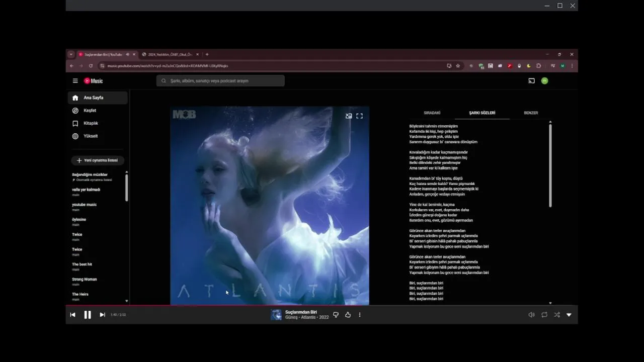Open the cast to device icon

531,81
